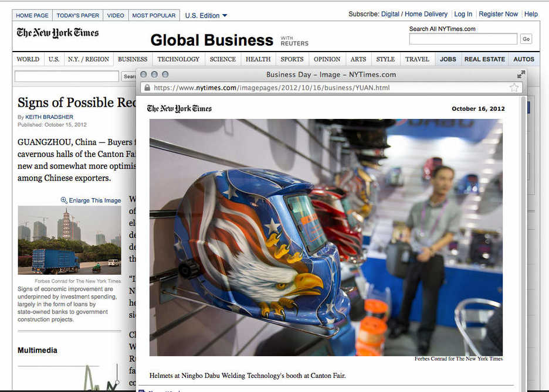
Task: Click the welding helmet photo in popup
Action: pos(326,237)
